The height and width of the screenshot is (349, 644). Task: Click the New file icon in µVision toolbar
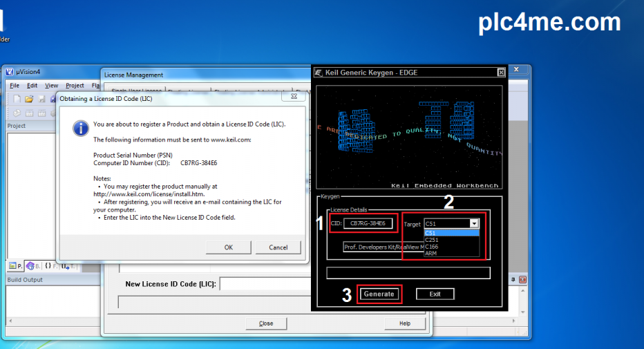(16, 99)
